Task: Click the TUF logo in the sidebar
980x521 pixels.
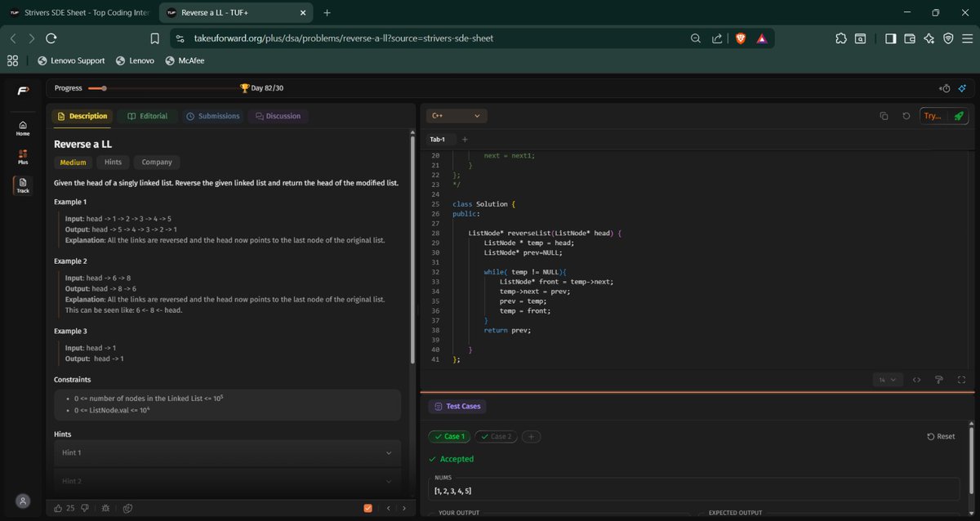Action: [x=23, y=90]
